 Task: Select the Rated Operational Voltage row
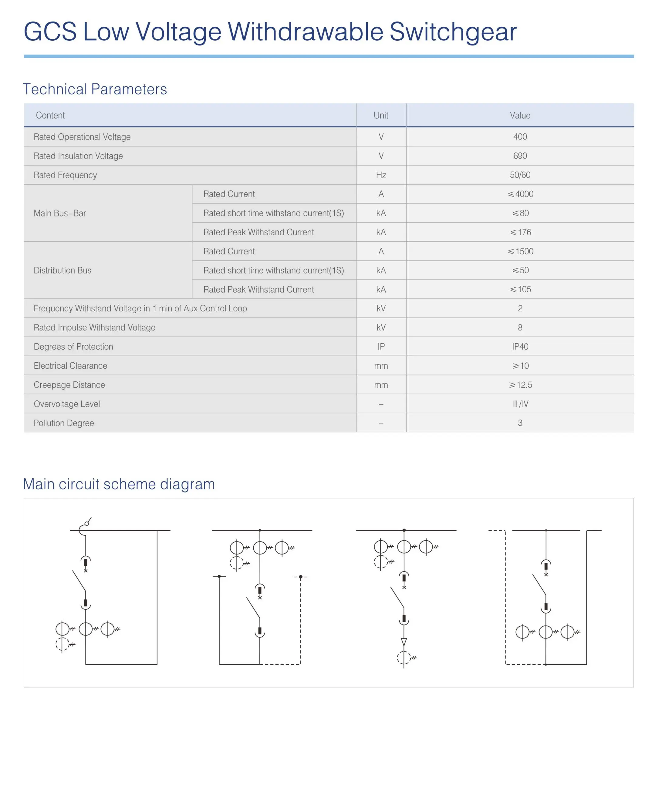[x=329, y=136]
